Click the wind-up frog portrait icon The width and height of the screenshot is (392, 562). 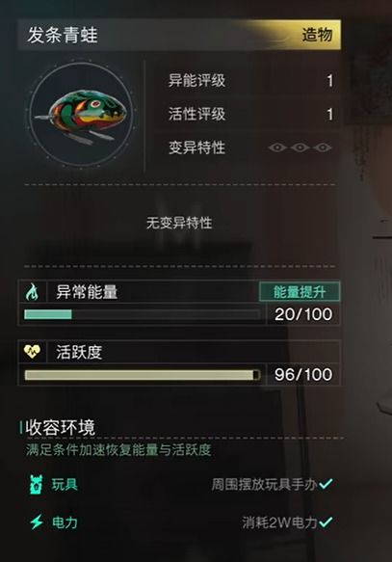(81, 115)
